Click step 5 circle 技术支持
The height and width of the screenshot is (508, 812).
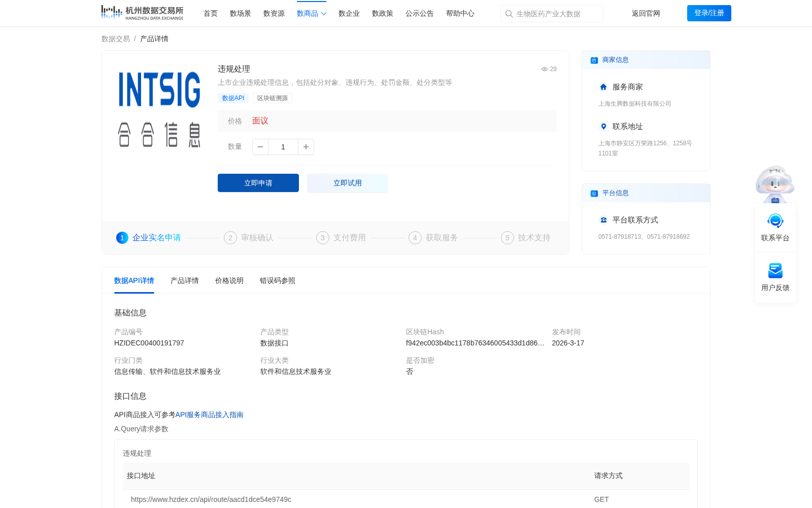(x=507, y=238)
